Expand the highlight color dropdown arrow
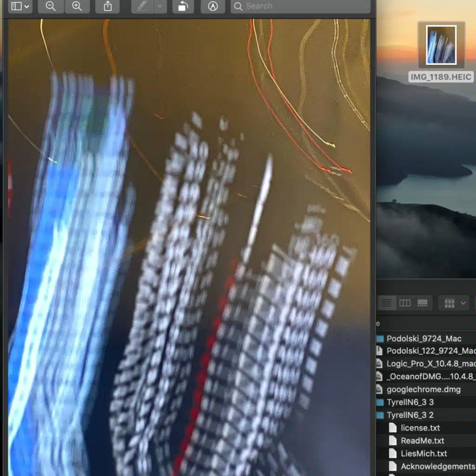This screenshot has height=476, width=476. [160, 7]
